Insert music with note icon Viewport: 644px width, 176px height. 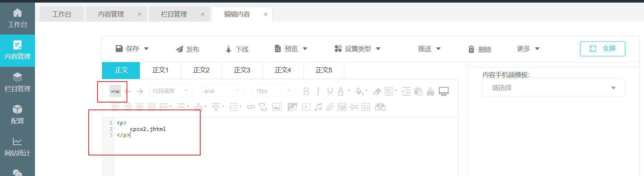(x=318, y=107)
